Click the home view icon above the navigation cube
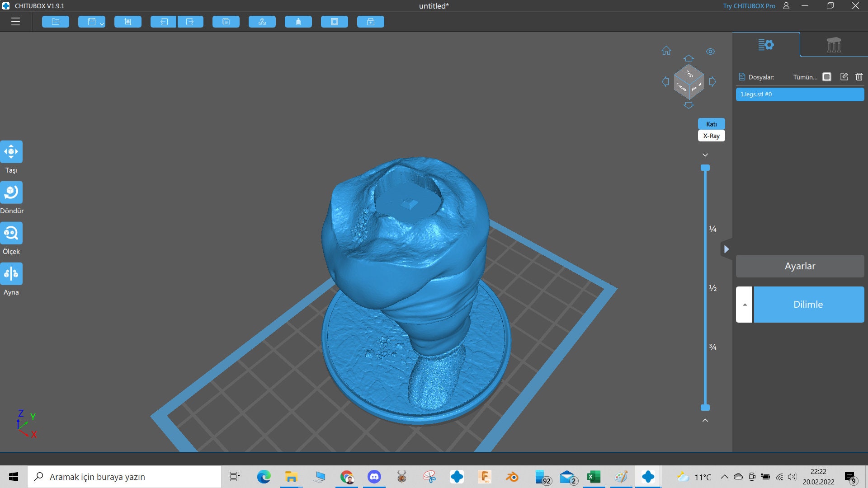 point(666,51)
